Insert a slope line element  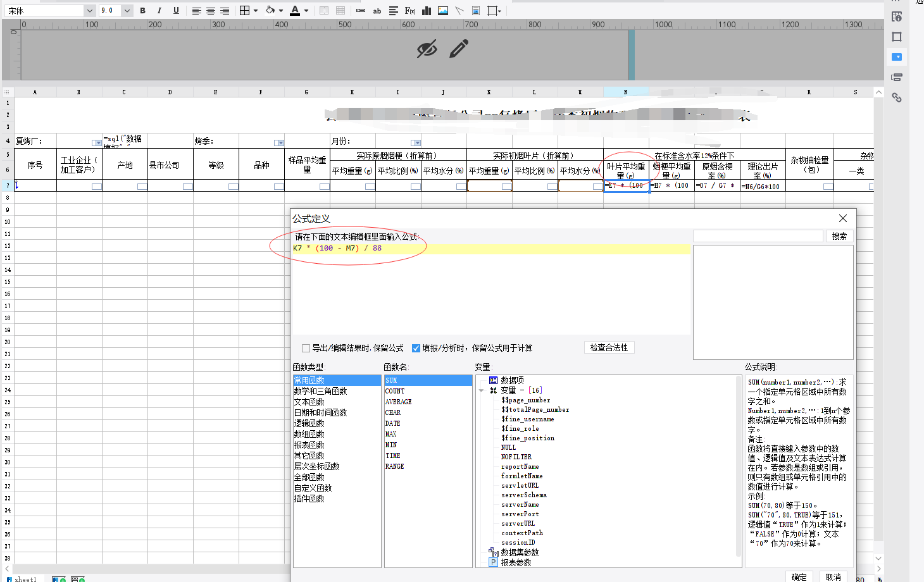point(459,11)
